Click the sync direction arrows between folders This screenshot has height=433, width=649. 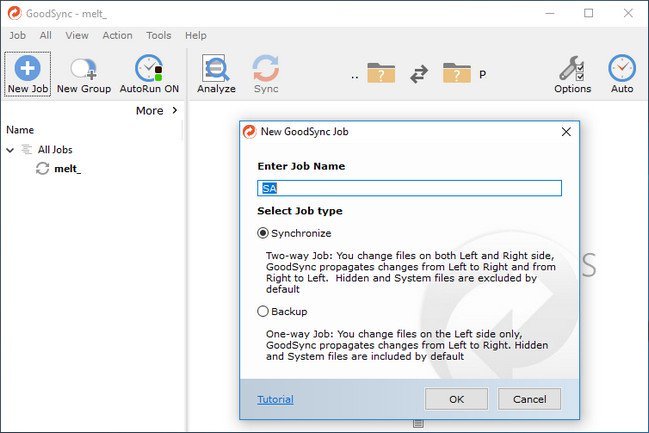click(419, 73)
